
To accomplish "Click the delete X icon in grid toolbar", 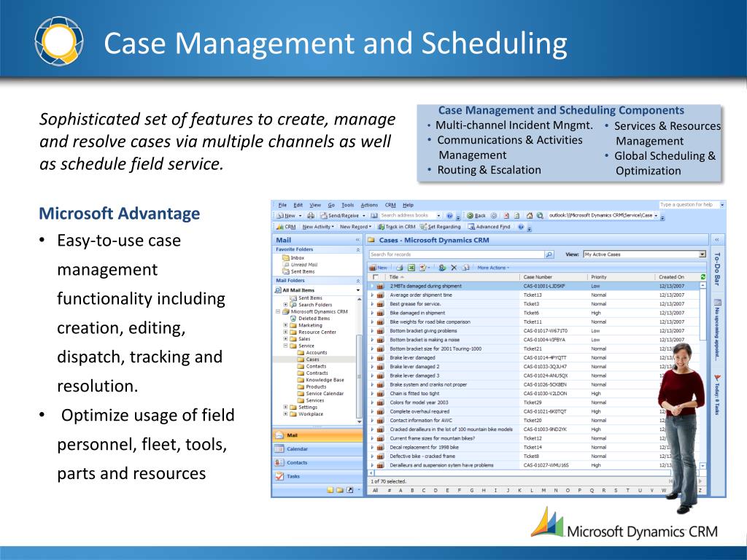I will tap(454, 268).
